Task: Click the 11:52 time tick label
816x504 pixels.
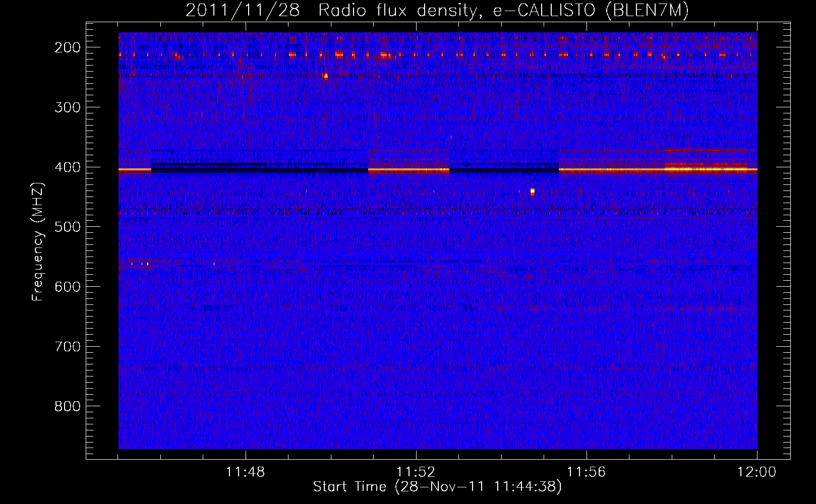Action: click(x=416, y=472)
